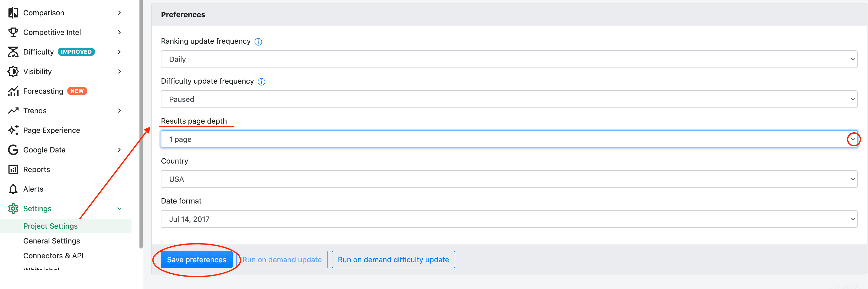Click the Google Data G icon
The width and height of the screenshot is (868, 289).
pos(13,150)
